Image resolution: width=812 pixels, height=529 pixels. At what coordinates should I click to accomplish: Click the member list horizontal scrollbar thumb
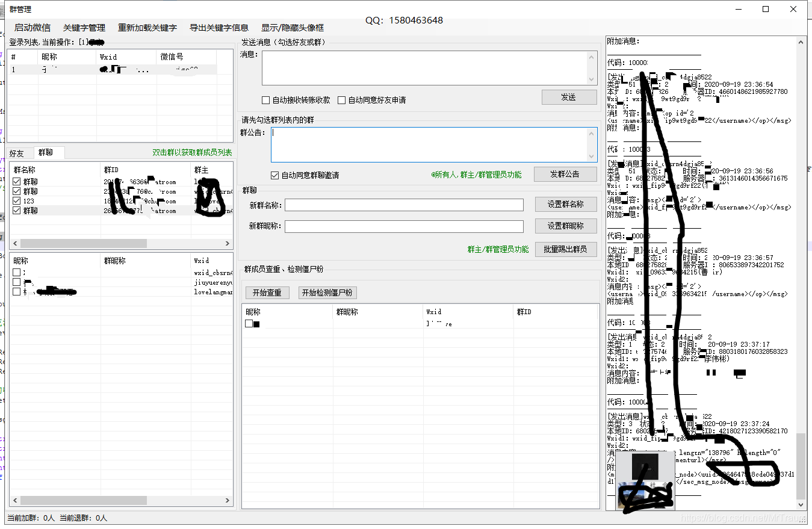click(84, 500)
